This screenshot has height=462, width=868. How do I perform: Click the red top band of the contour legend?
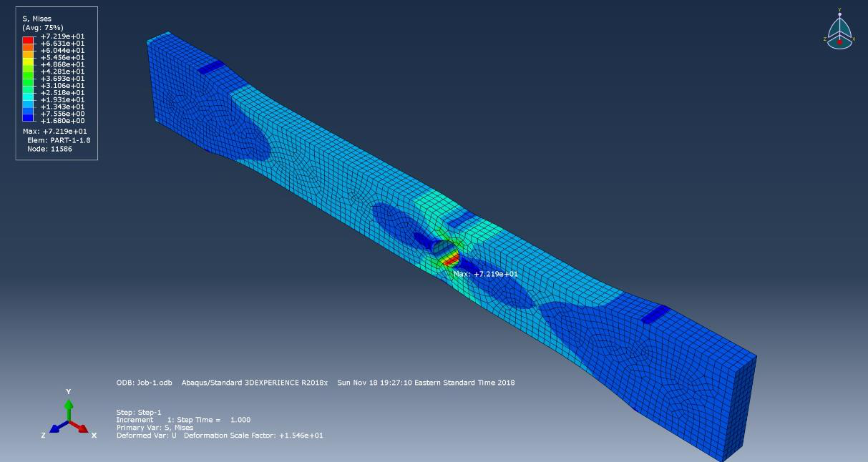tap(28, 40)
